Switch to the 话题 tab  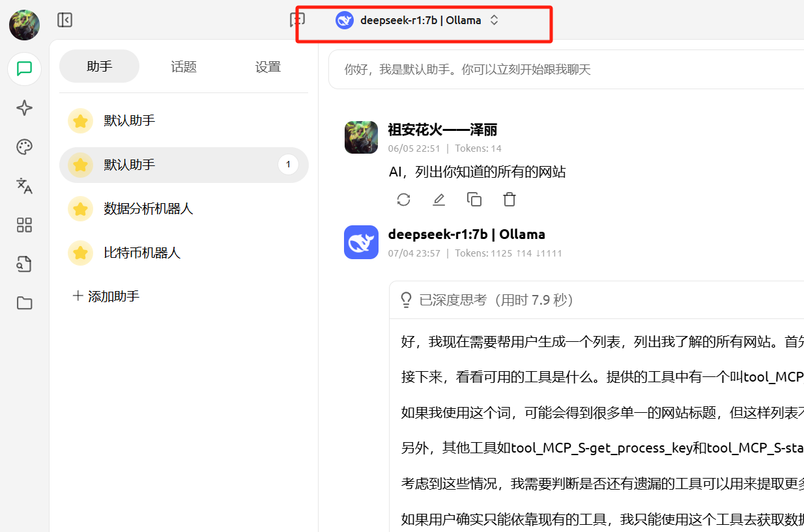184,66
